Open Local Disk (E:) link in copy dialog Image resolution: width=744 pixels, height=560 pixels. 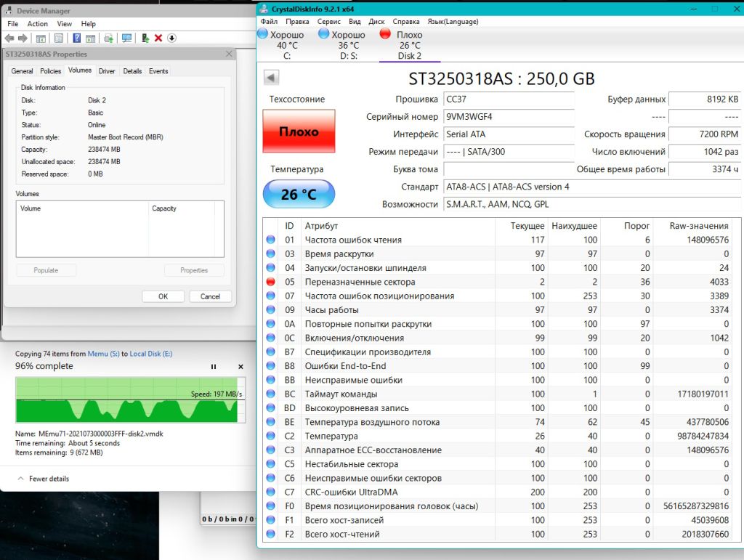click(x=151, y=354)
